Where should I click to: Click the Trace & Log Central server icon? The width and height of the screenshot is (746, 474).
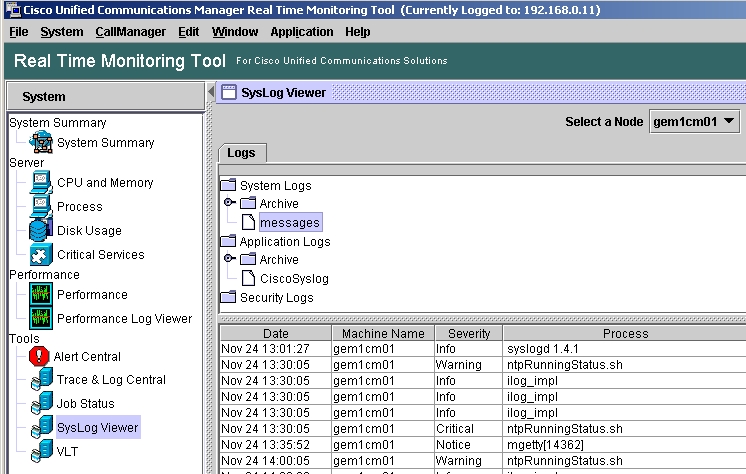pos(42,379)
